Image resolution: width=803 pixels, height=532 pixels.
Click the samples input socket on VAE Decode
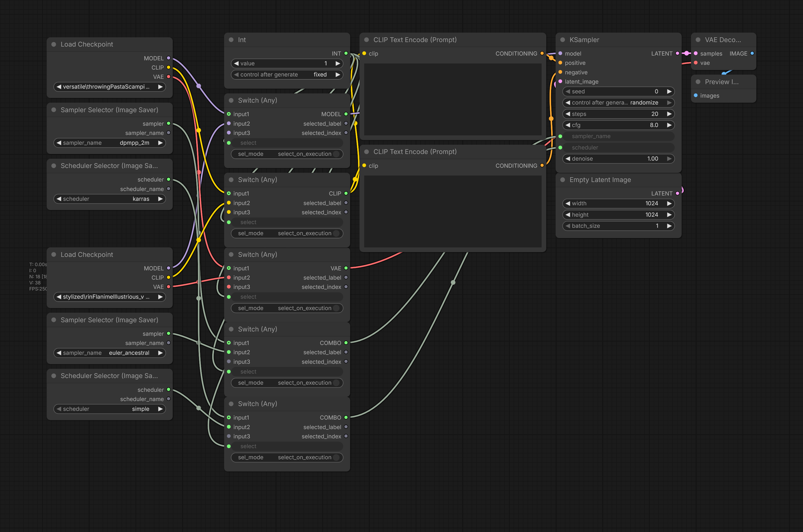click(x=696, y=53)
